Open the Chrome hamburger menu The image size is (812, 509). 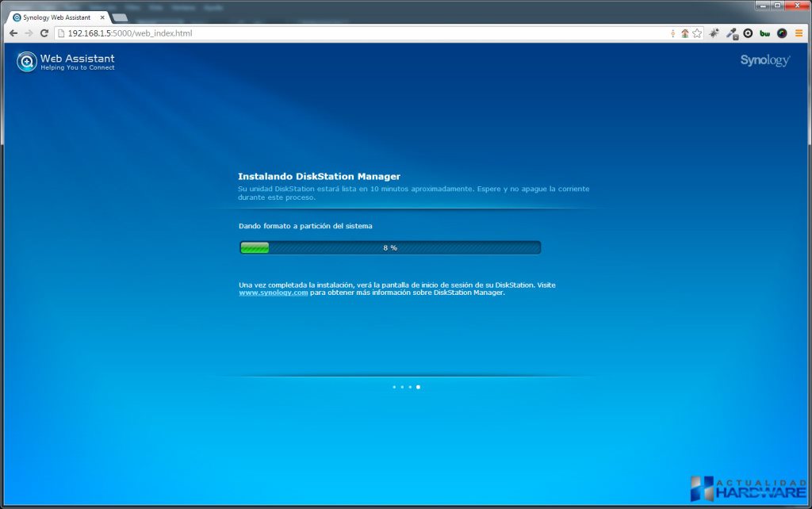(799, 33)
